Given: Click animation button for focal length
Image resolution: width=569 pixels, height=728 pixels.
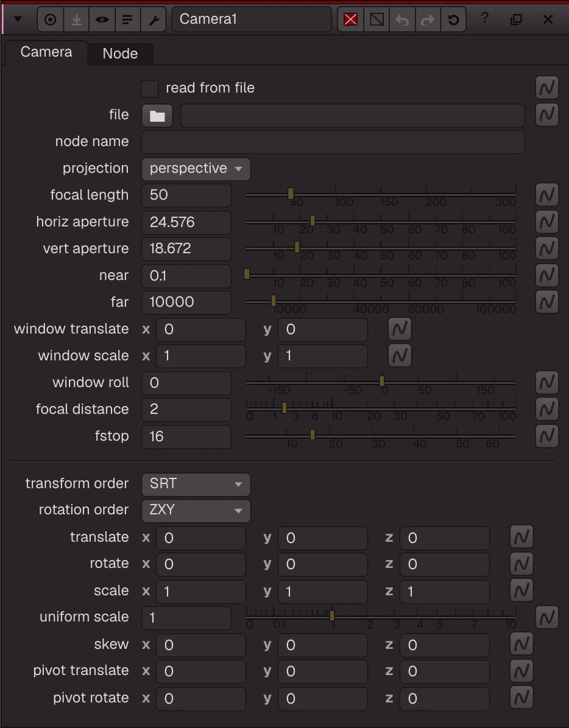Looking at the screenshot, I should coord(546,195).
